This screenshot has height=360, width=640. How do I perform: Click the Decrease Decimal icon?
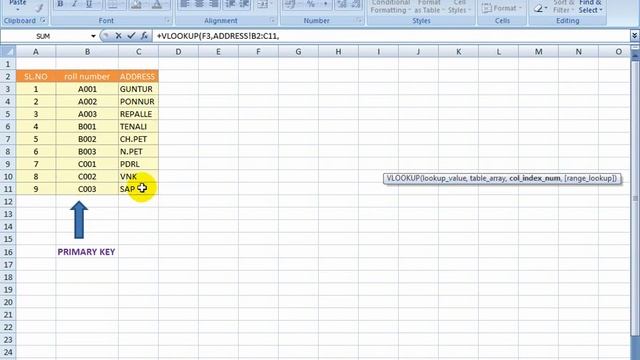point(356,4)
